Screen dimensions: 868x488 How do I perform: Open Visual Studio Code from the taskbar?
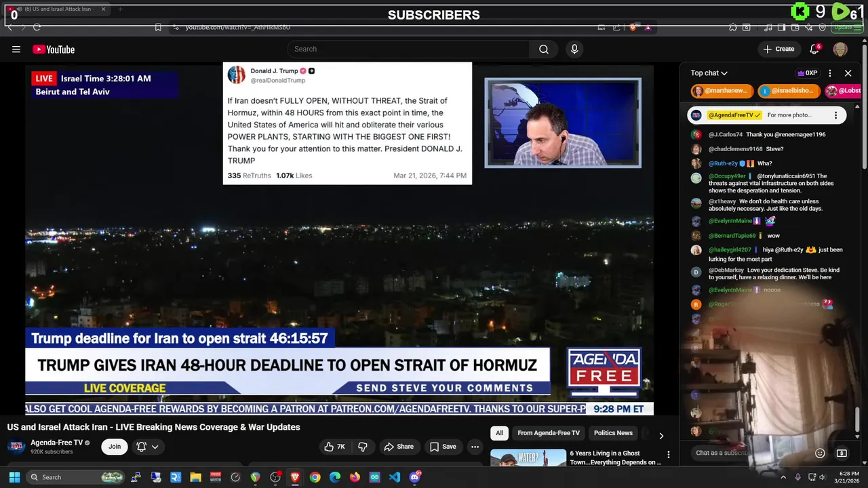[395, 477]
